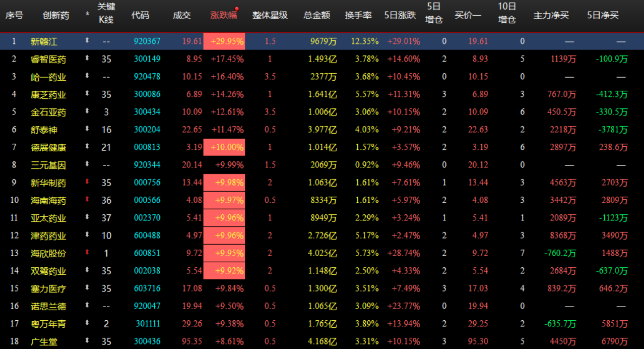Click the pin icon beside 亚太药业
Image resolution: width=644 pixels, height=349 pixels.
click(87, 217)
